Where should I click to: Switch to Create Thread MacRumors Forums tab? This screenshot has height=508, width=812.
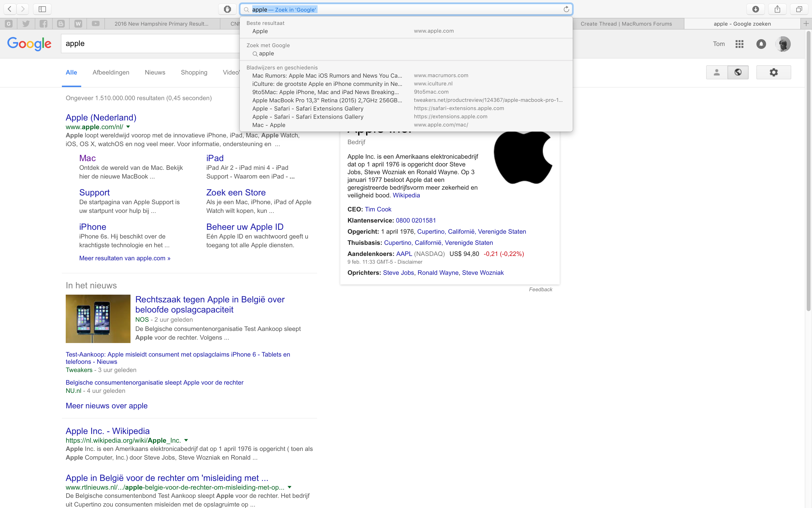click(x=626, y=23)
